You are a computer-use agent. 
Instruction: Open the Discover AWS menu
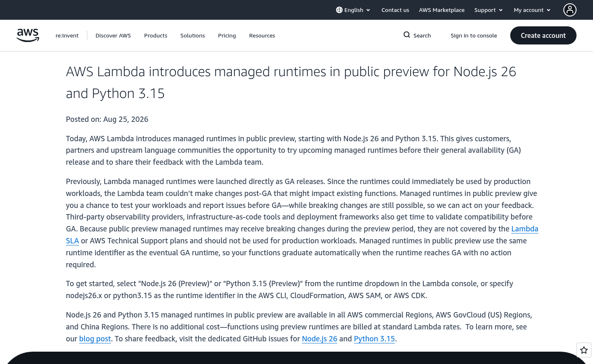[x=113, y=35]
